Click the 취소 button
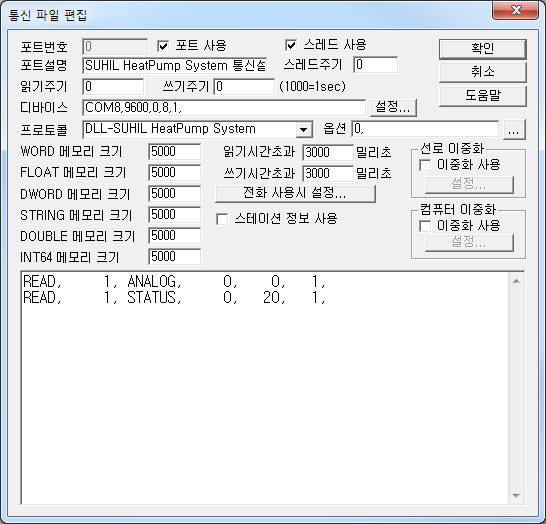Image resolution: width=546 pixels, height=524 pixels. [x=482, y=72]
